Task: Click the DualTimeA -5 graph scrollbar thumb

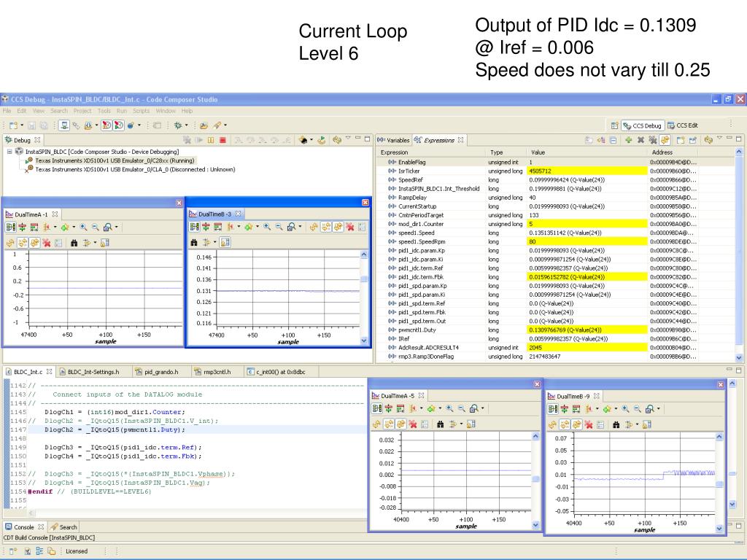Action: 535,479
